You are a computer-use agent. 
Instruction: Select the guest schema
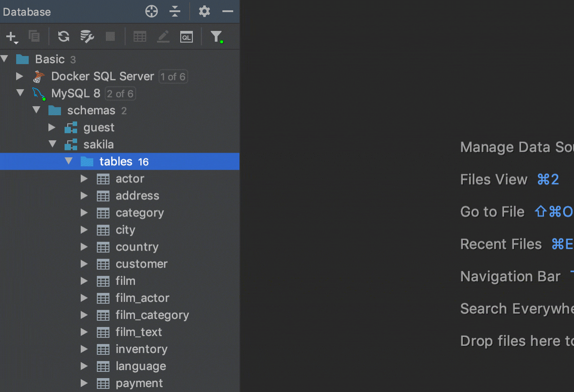tap(99, 128)
